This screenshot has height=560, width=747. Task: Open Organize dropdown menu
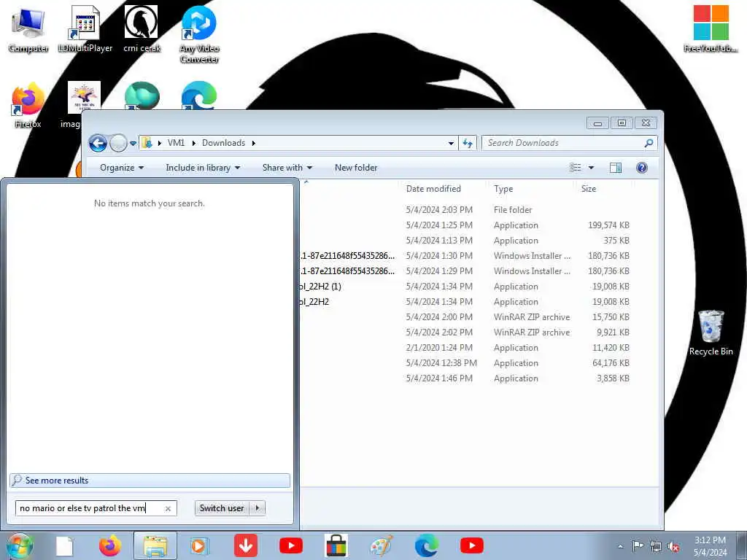click(122, 168)
